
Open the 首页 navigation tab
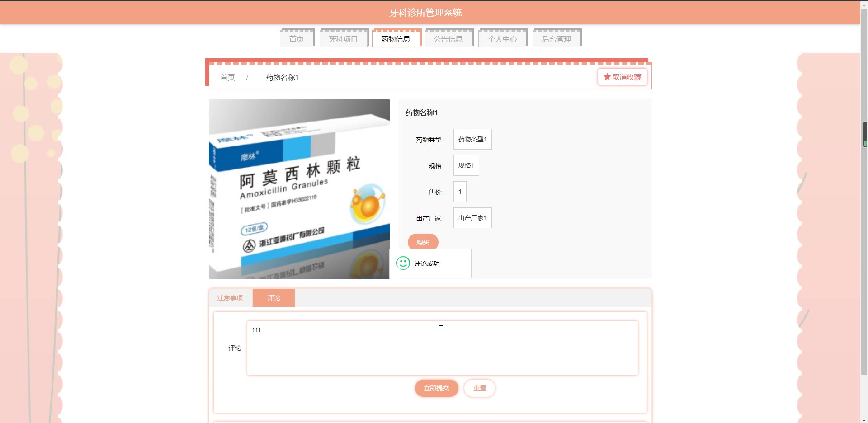[297, 39]
